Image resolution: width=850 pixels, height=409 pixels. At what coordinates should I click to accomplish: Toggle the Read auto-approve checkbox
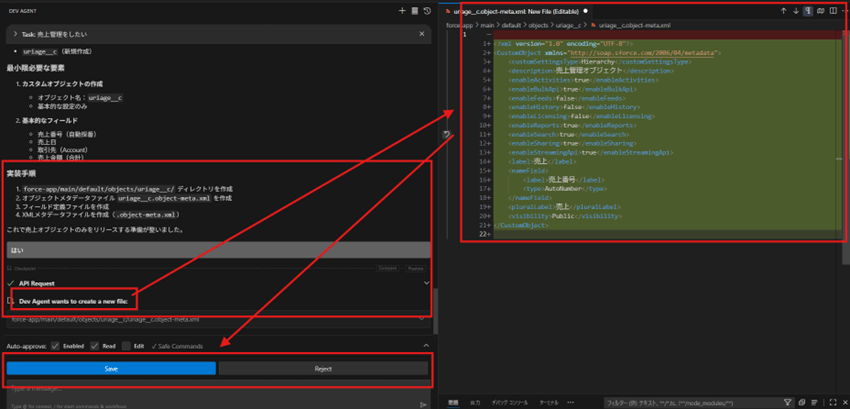point(96,346)
